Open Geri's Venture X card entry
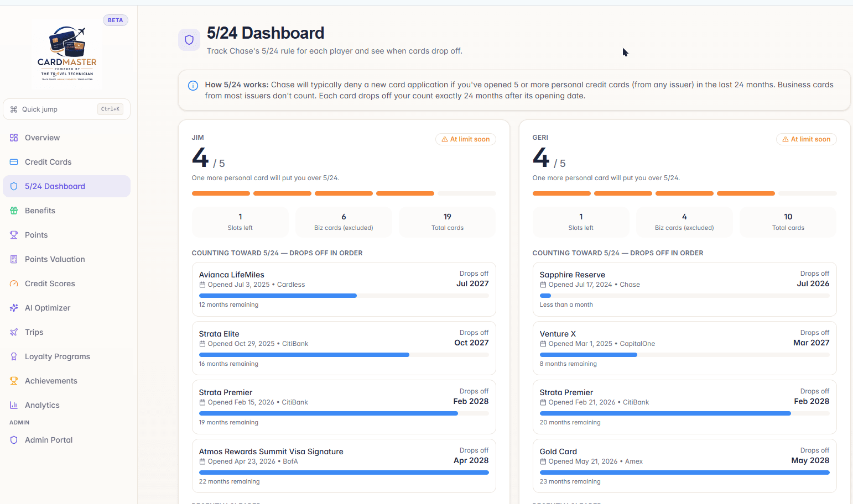Viewport: 853px width, 504px height. click(684, 348)
